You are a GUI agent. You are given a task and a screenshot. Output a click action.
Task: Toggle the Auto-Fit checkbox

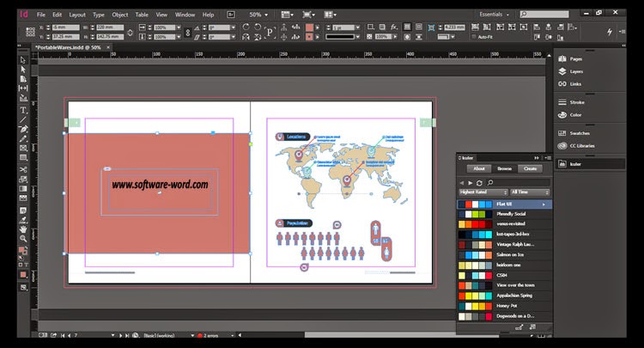coord(474,37)
